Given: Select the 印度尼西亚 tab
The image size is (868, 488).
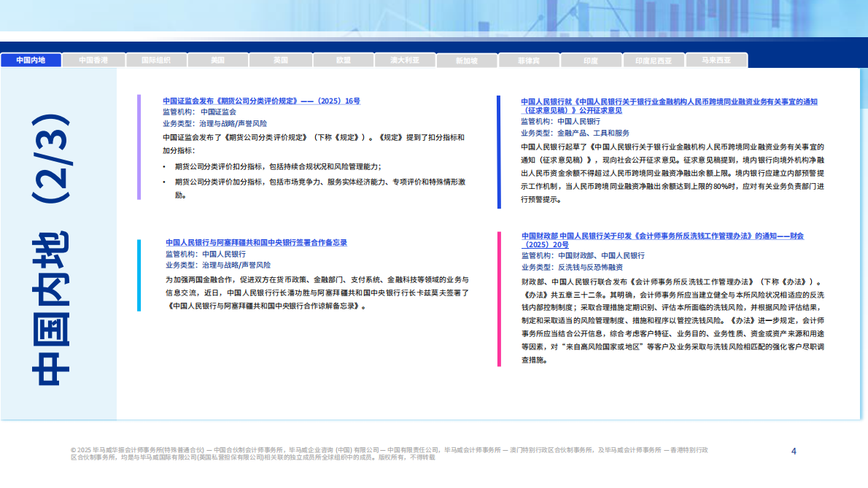Looking at the screenshot, I should 654,61.
